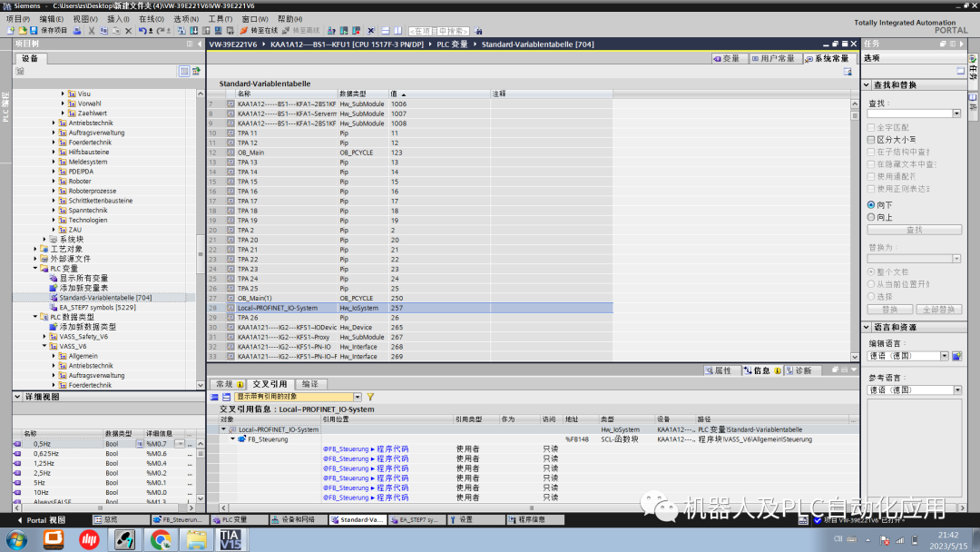This screenshot has width=980, height=552.
Task: Open Google Chrome from the taskbar
Action: (161, 539)
